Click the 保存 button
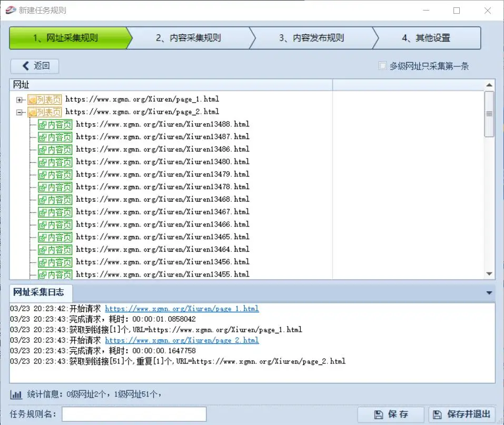 [391, 414]
